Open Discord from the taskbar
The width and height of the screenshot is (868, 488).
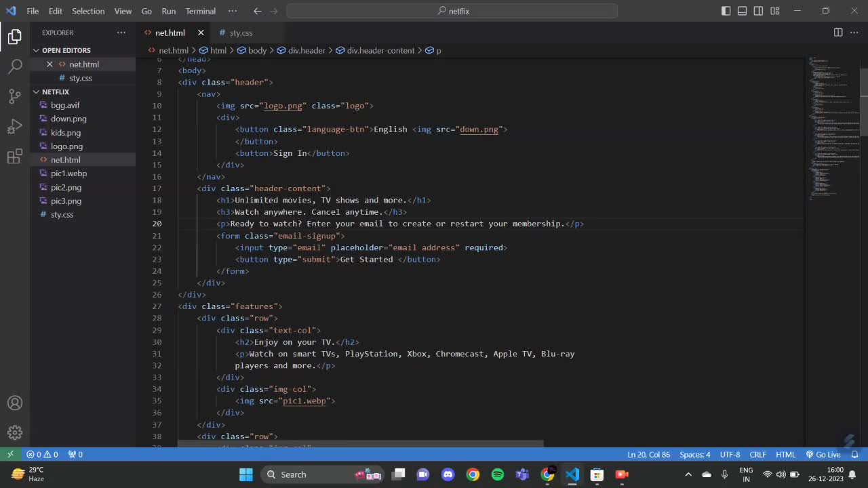pyautogui.click(x=448, y=474)
